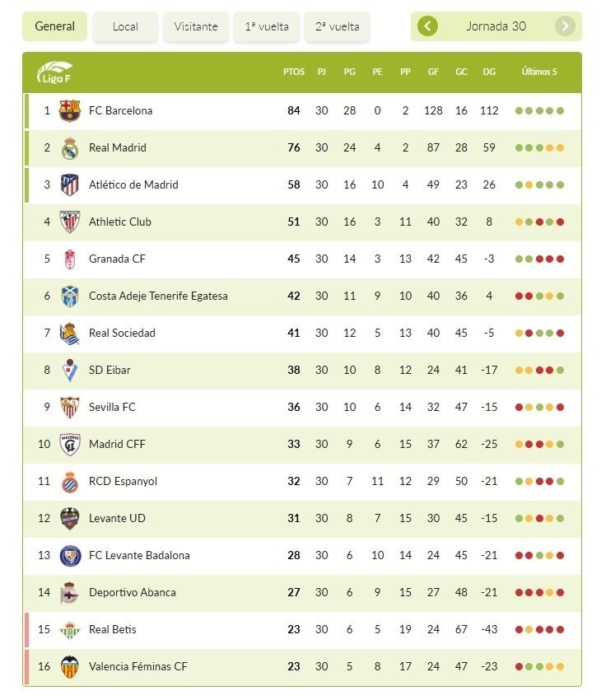Click the Valencia Féminas CF crest
The image size is (601, 700).
70,666
